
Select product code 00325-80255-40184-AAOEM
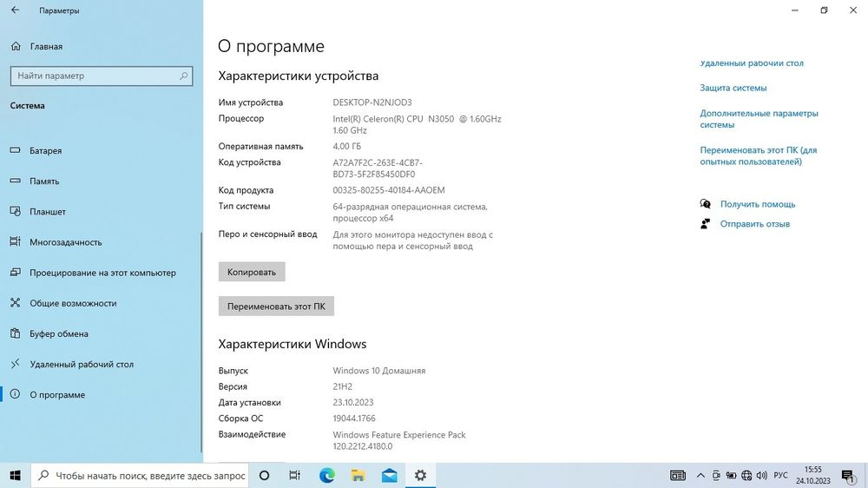tap(389, 190)
